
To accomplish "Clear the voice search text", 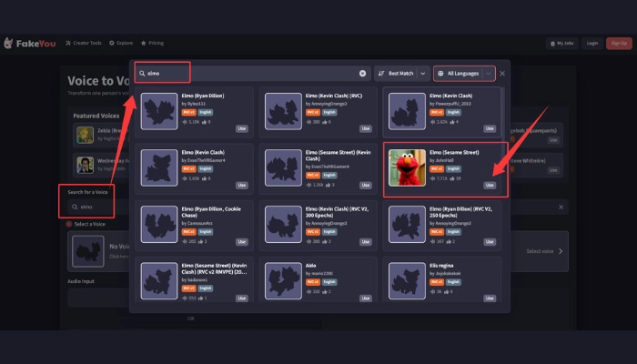I will [x=362, y=74].
